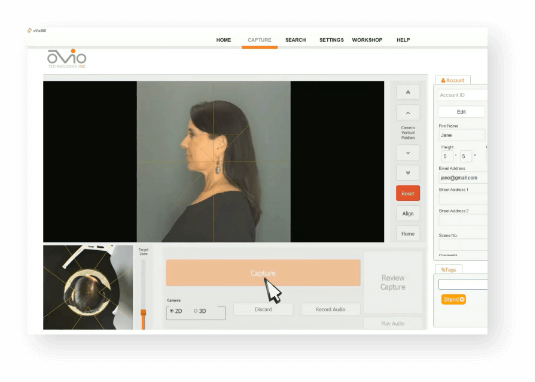Open the HOME menu item

click(x=223, y=40)
